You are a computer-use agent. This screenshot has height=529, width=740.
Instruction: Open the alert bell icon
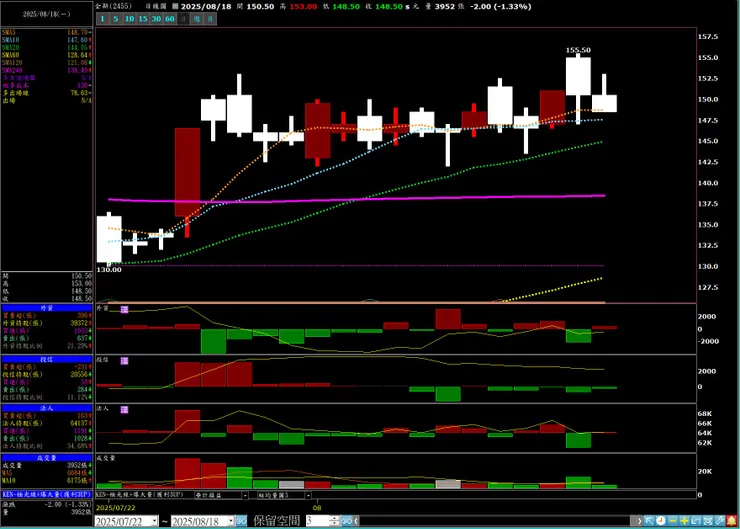732,521
